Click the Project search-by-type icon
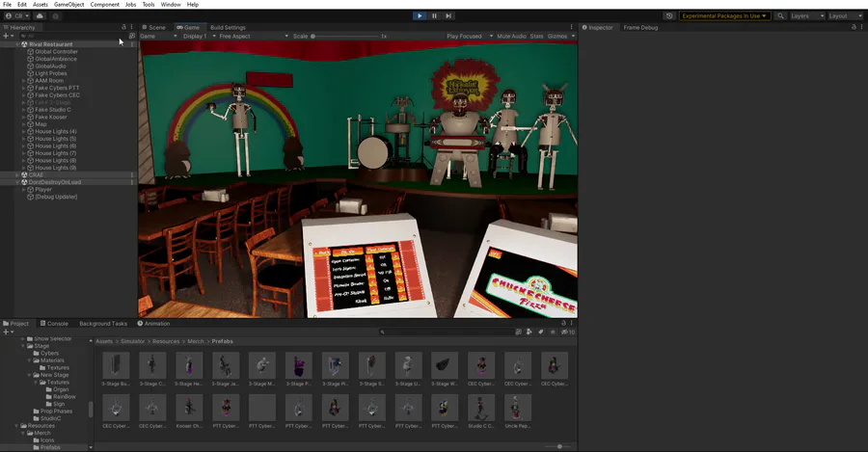Screen dimensions: 868x452 coord(518,332)
